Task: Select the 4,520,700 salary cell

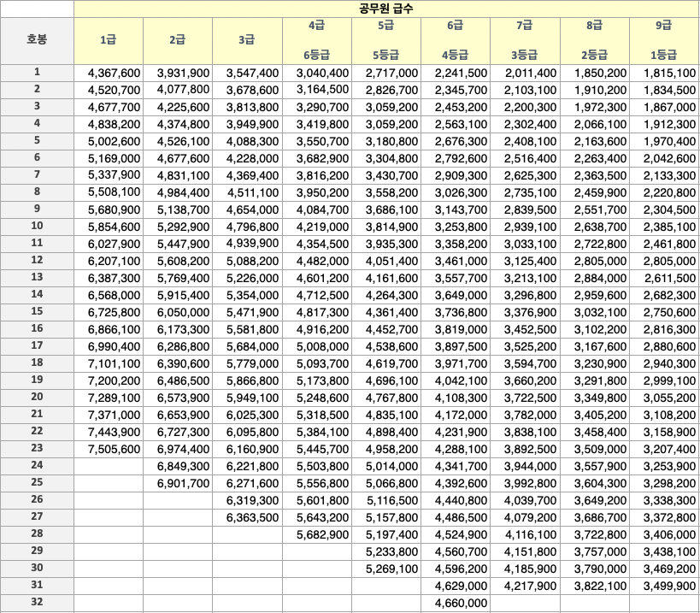Action: 109,90
